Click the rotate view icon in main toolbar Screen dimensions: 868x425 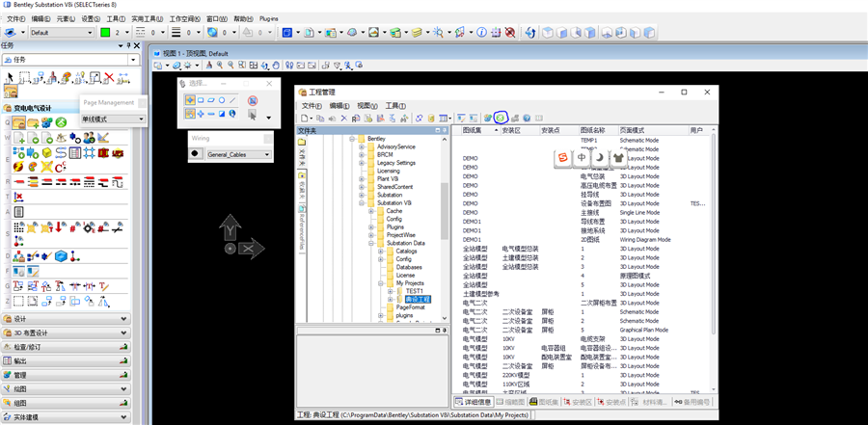pyautogui.click(x=530, y=33)
